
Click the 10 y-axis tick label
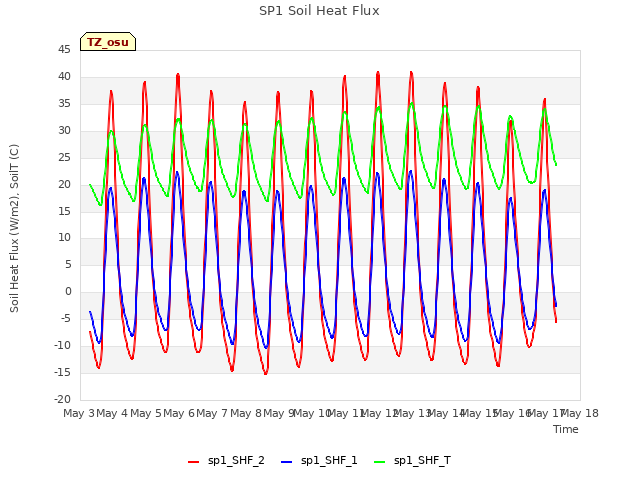(64, 238)
